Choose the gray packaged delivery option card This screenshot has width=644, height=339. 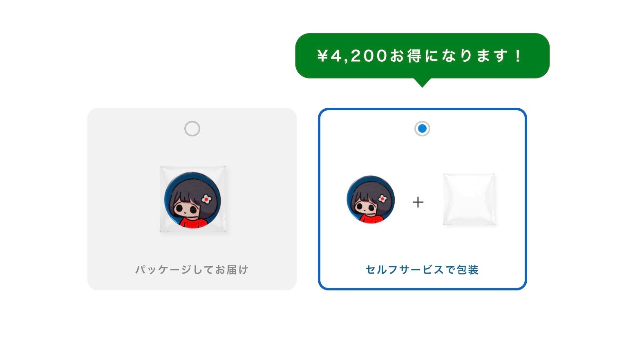click(x=192, y=199)
